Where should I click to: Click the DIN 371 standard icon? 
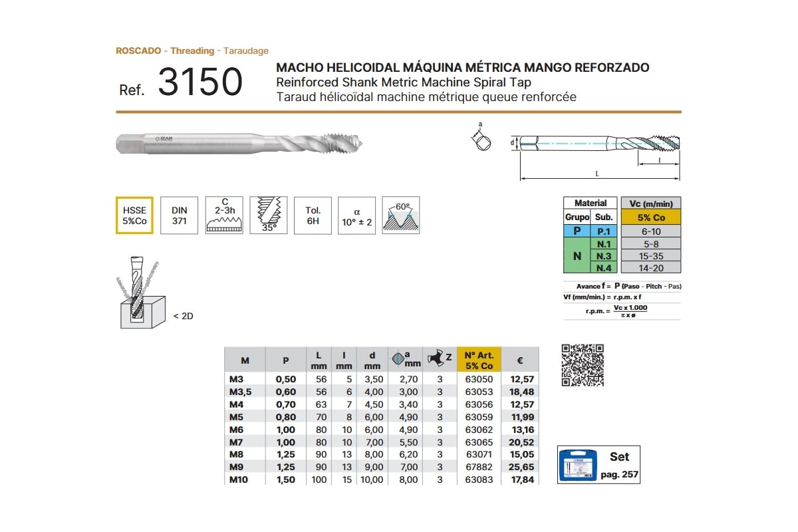180,215
